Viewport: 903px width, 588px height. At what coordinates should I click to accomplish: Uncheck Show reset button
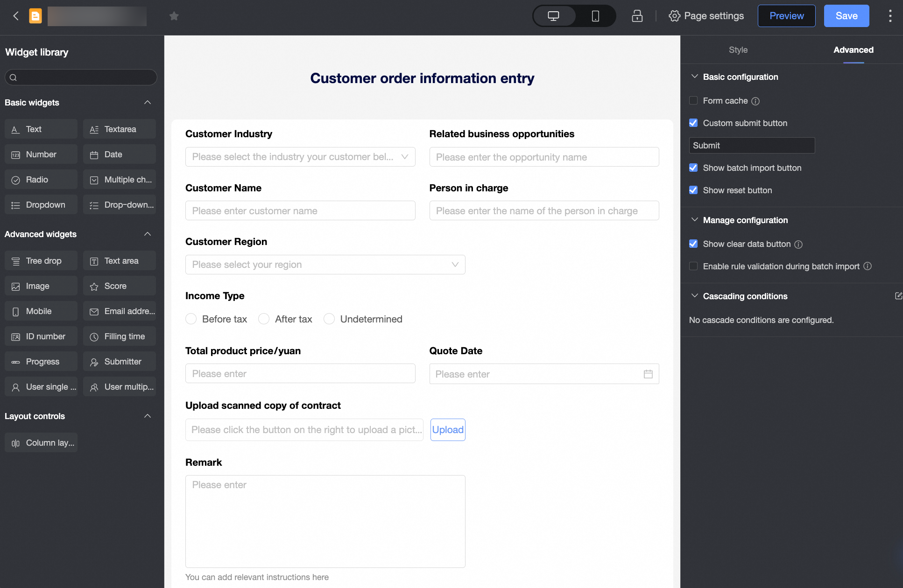click(693, 190)
